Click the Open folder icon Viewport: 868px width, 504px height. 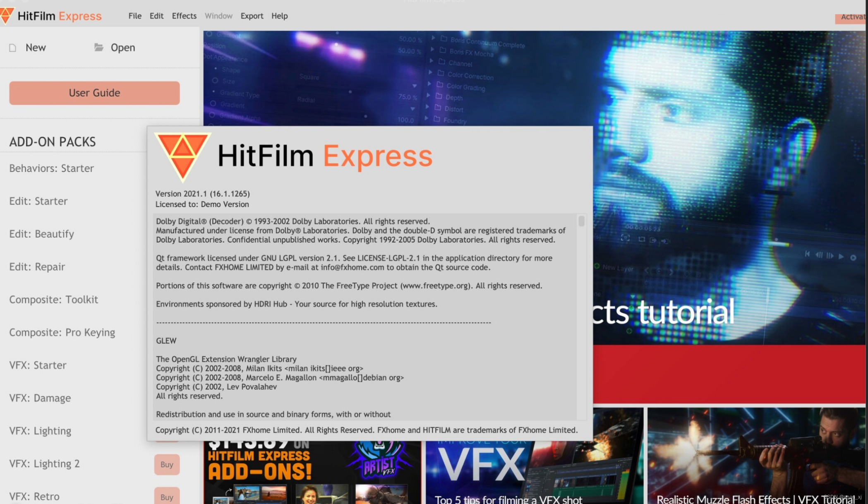pos(98,47)
